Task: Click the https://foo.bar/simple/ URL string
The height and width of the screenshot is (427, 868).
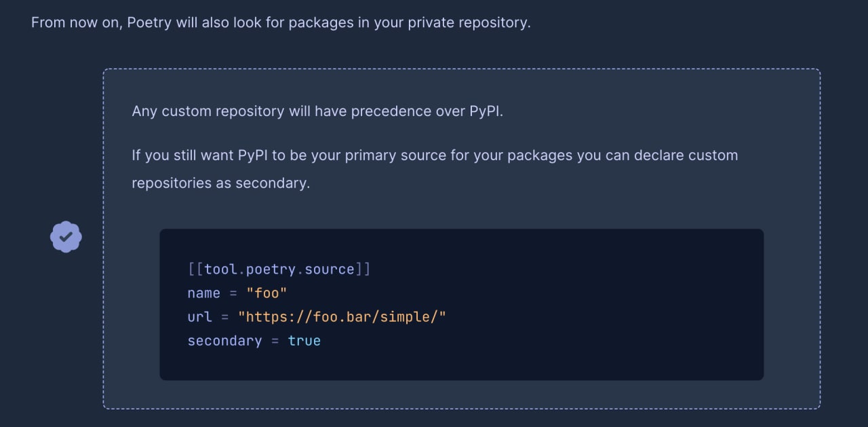Action: [342, 317]
